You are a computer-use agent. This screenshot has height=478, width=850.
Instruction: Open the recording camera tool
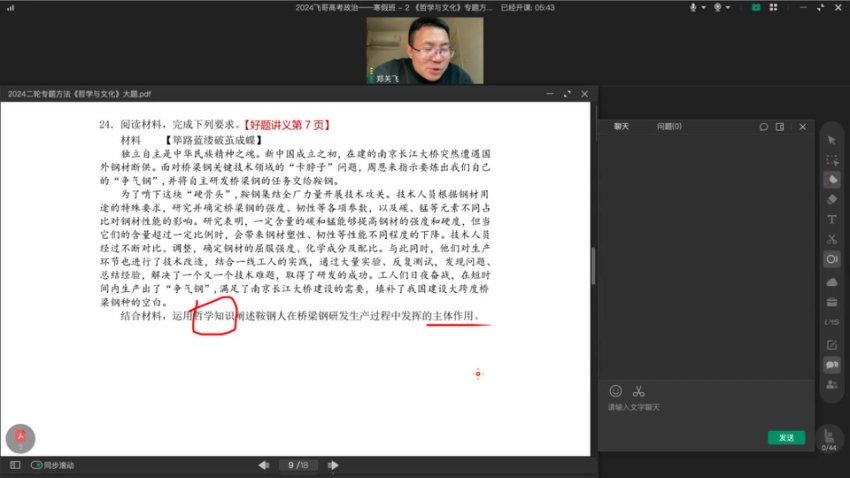(x=832, y=259)
